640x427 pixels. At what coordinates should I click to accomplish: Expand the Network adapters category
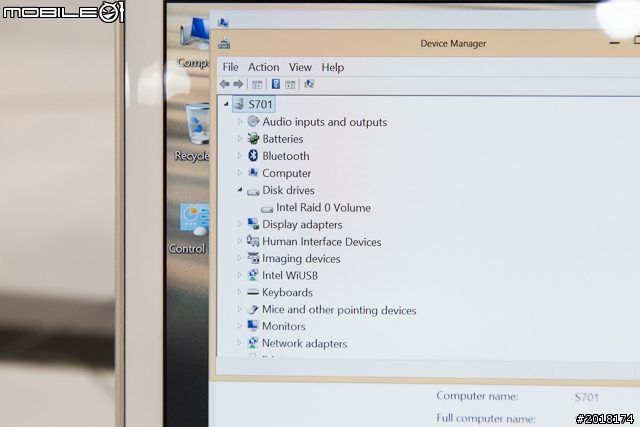[240, 343]
